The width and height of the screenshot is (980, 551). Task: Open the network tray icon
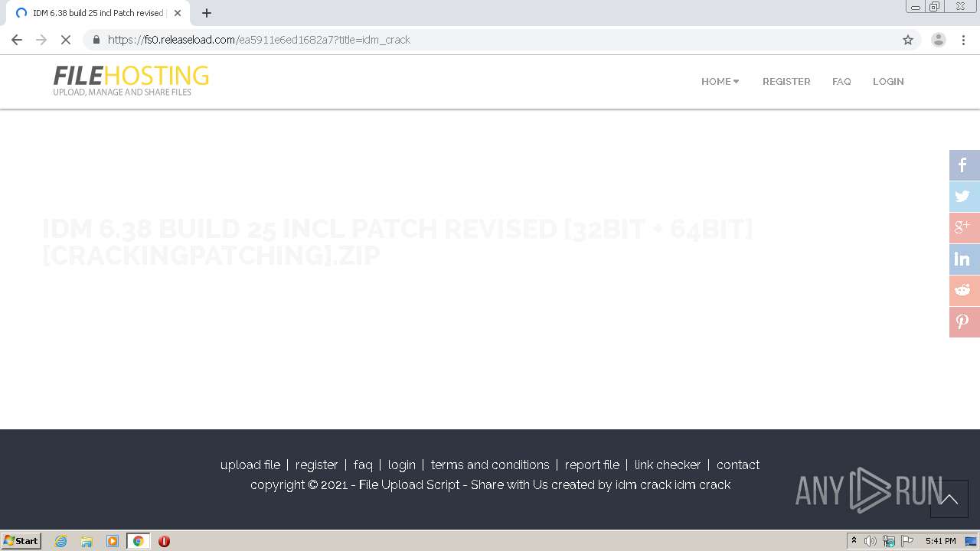pyautogui.click(x=889, y=541)
